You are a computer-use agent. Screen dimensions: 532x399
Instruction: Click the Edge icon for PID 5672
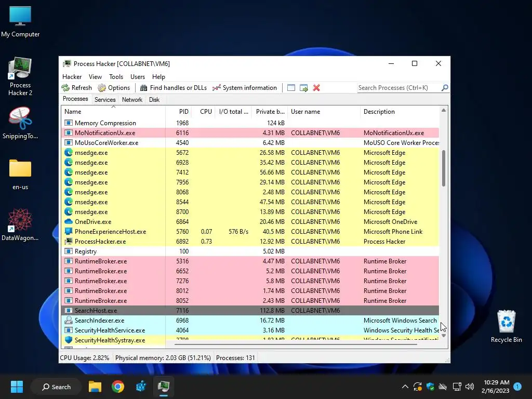click(x=69, y=153)
